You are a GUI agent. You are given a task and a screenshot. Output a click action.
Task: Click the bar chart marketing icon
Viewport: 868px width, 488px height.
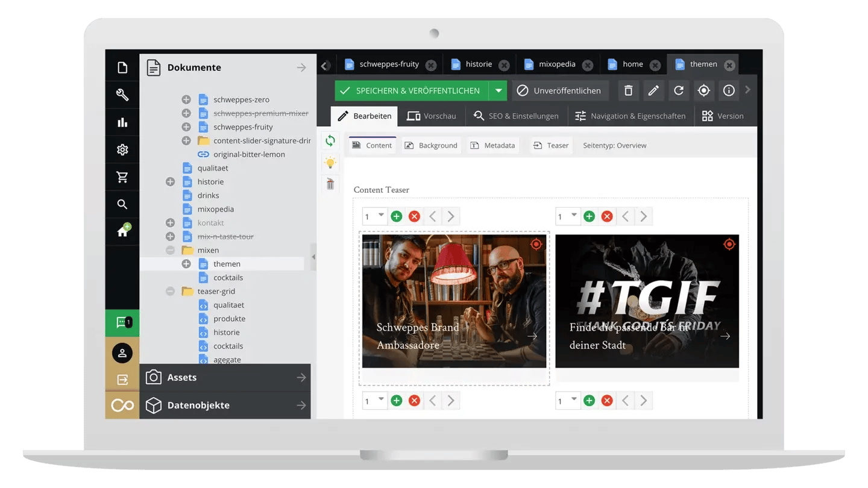[x=122, y=122]
